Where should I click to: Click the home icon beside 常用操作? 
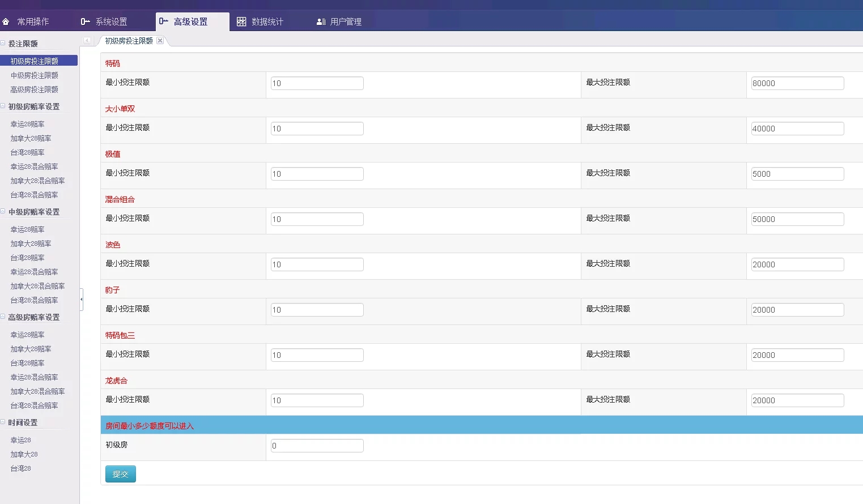(x=6, y=22)
